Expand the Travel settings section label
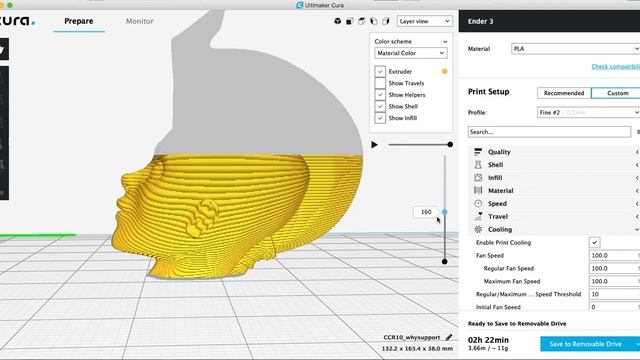The image size is (640, 360). click(x=498, y=216)
